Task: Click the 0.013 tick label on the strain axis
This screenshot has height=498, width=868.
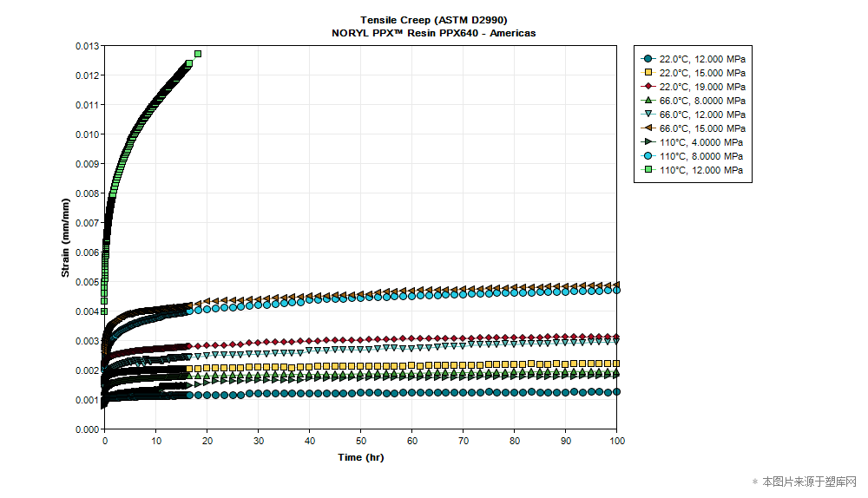Action: [x=86, y=46]
